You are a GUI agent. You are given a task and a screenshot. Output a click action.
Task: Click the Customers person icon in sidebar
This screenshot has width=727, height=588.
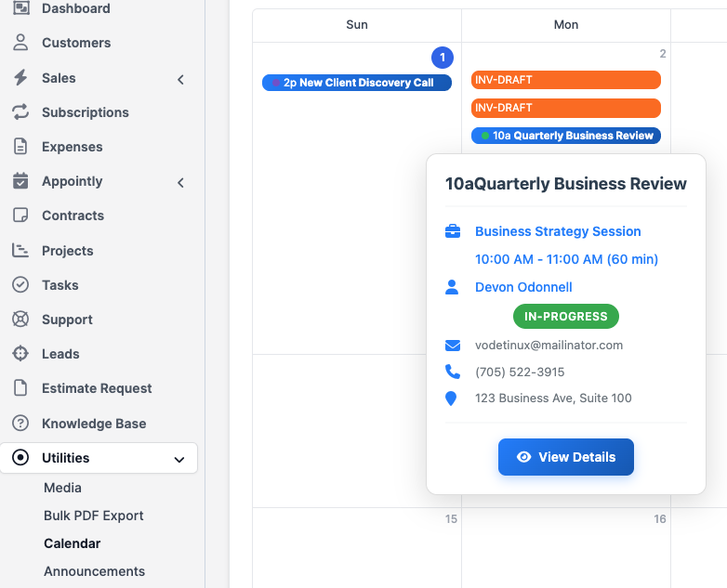click(20, 43)
